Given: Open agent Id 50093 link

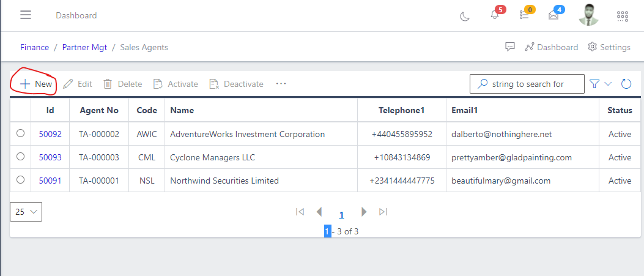Looking at the screenshot, I should pyautogui.click(x=50, y=157).
